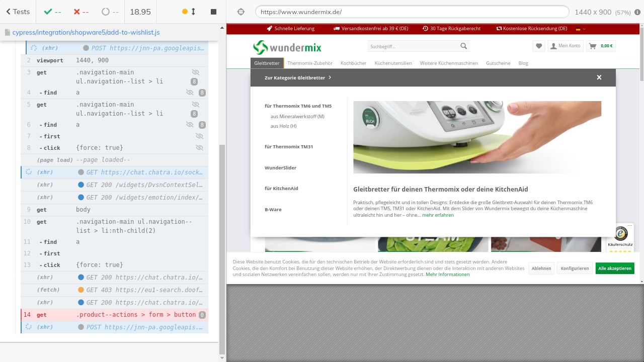Image resolution: width=644 pixels, height=362 pixels.
Task: Open the add-to-wishlist.js spec file link
Action: point(86,32)
